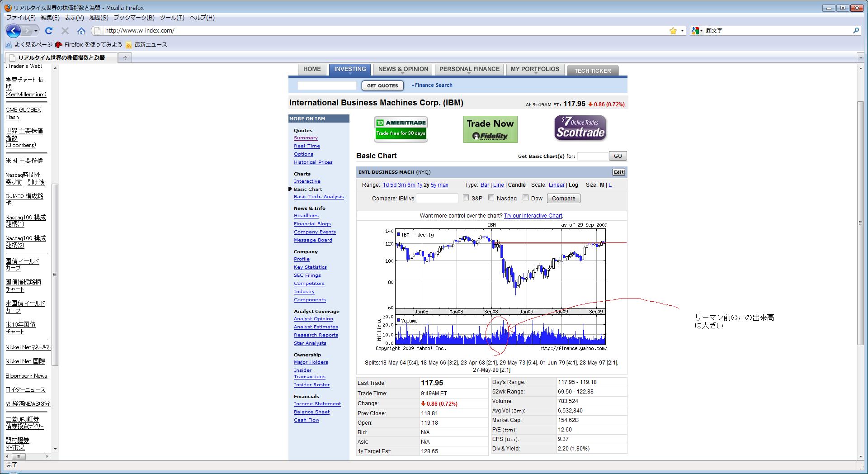The height and width of the screenshot is (474, 868).
Task: Open the back/forward history dropdown arrow
Action: [x=36, y=31]
